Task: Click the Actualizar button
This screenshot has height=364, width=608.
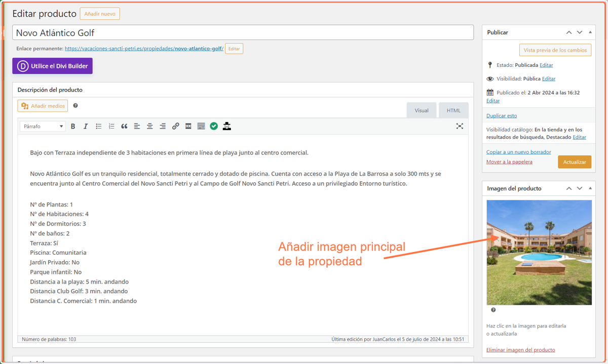Action: pos(575,162)
